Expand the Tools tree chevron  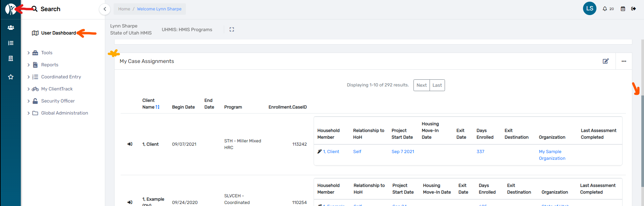tap(28, 53)
